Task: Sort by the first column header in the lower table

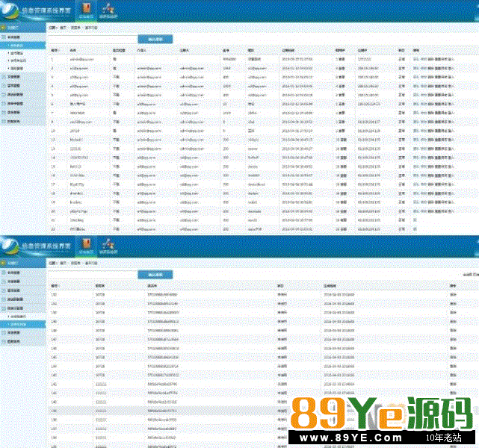Action: (x=55, y=286)
